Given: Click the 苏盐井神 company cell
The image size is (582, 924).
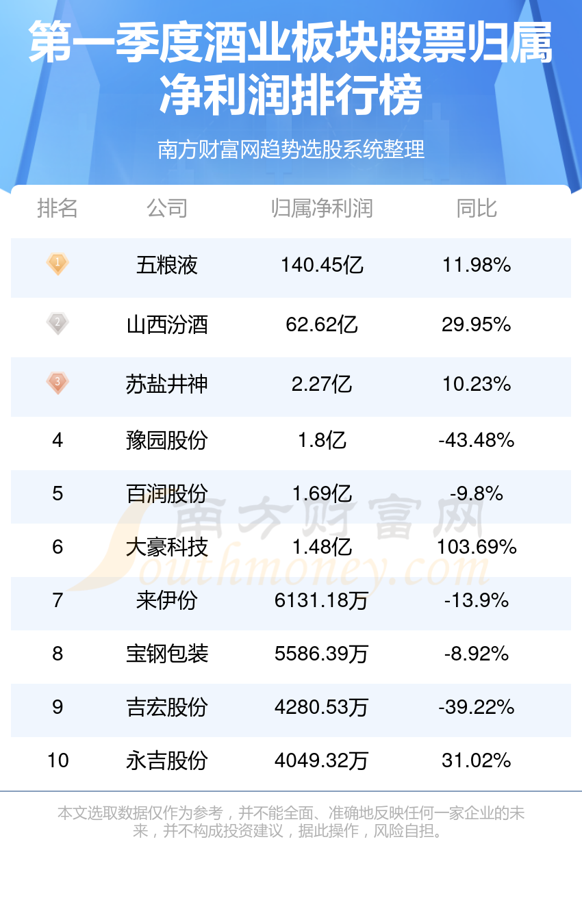Looking at the screenshot, I should click(x=167, y=384).
